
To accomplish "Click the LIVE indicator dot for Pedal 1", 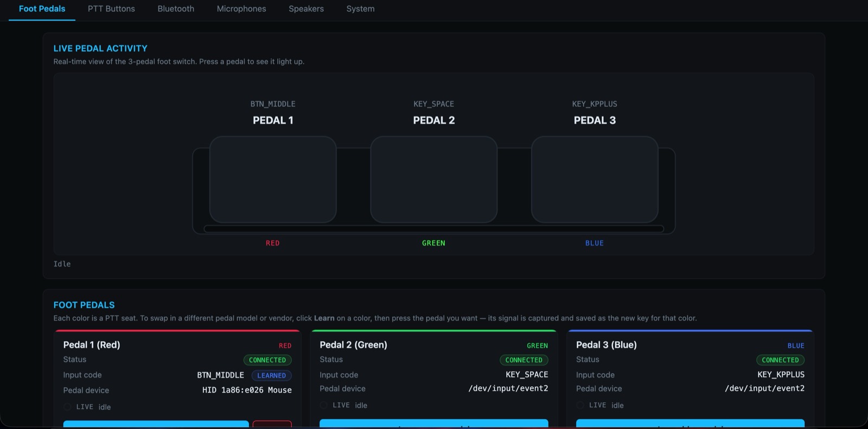I will point(67,407).
